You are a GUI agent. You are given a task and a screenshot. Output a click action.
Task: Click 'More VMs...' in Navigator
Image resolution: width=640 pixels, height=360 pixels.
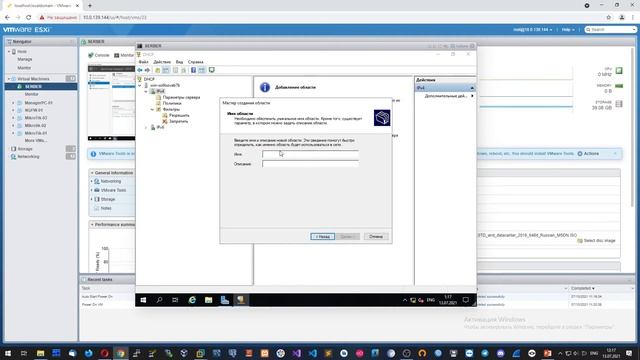36,141
